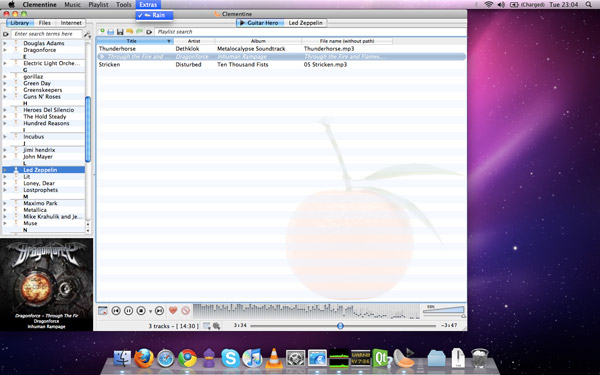
Task: Click the clear icon beside Playlist search
Action: 149,32
